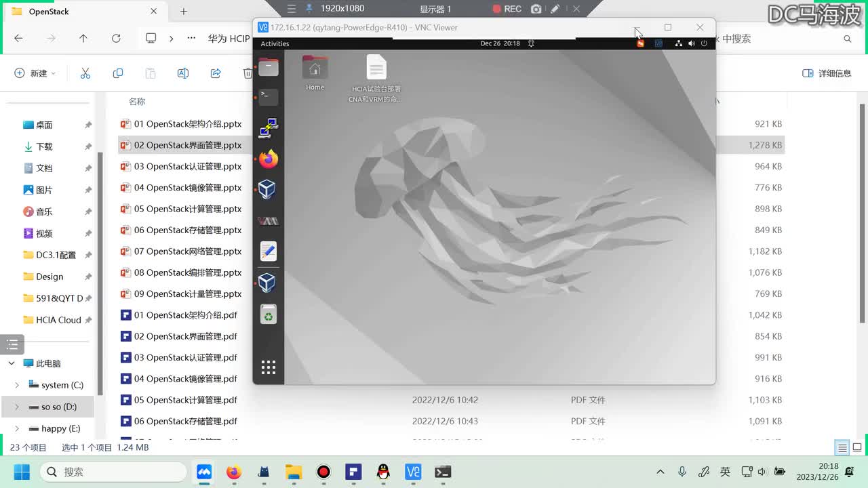Image resolution: width=868 pixels, height=488 pixels.
Task: Click the copy icon in Explorer toolbar
Action: pos(118,73)
